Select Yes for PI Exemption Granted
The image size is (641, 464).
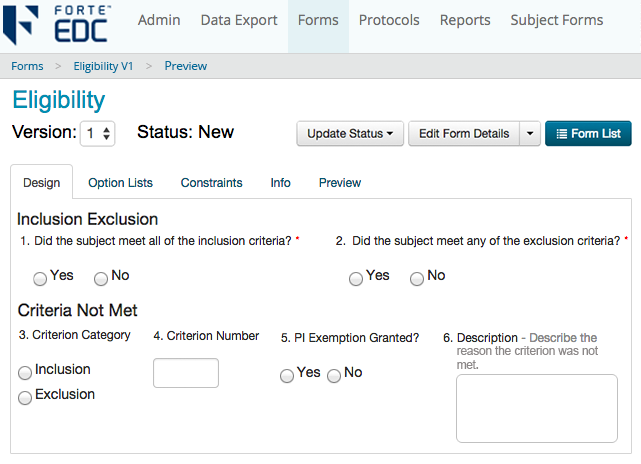287,375
